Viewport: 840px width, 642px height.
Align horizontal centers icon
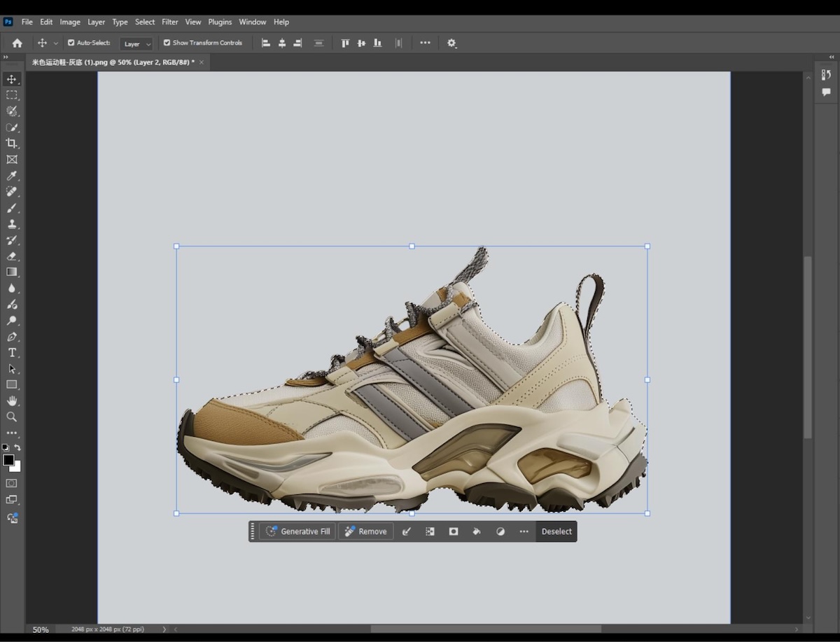coord(282,43)
